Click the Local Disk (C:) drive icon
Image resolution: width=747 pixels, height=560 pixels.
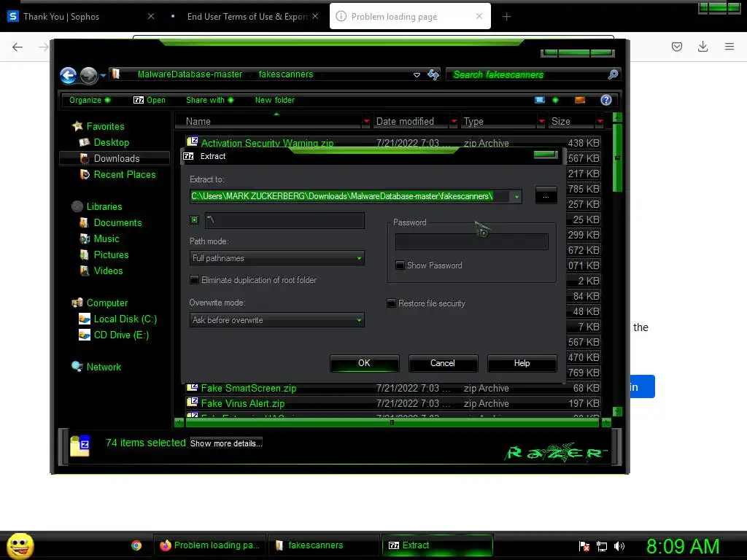click(85, 319)
